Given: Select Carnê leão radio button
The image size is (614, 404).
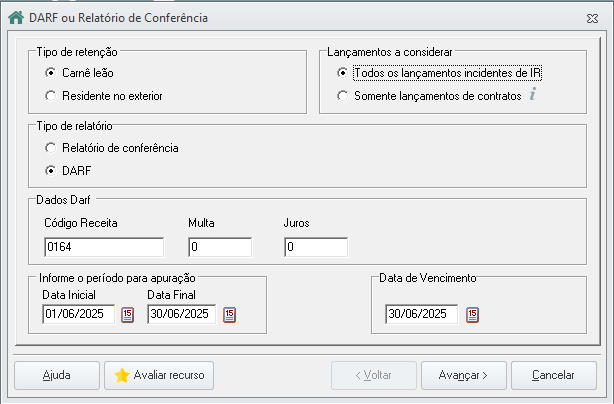Looking at the screenshot, I should coord(50,73).
